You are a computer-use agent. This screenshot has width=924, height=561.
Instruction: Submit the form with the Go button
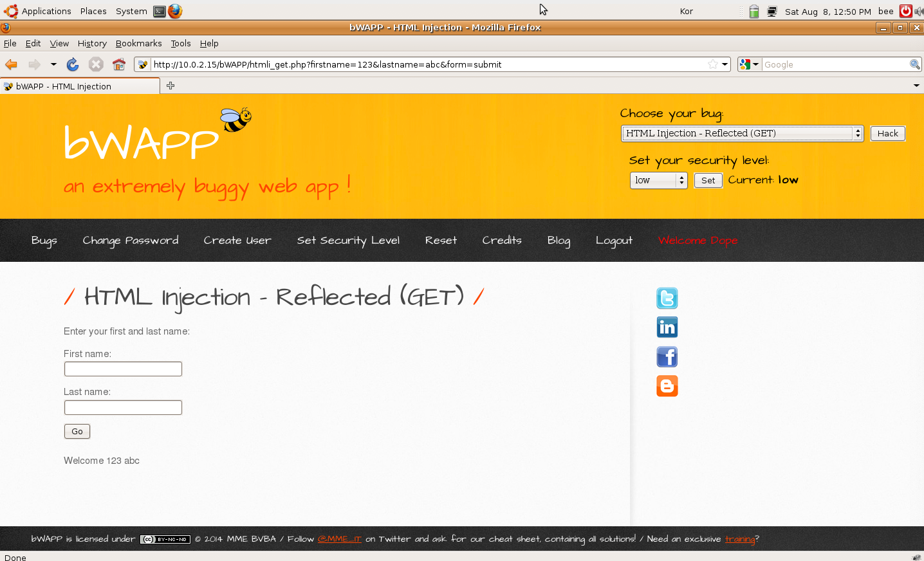77,431
